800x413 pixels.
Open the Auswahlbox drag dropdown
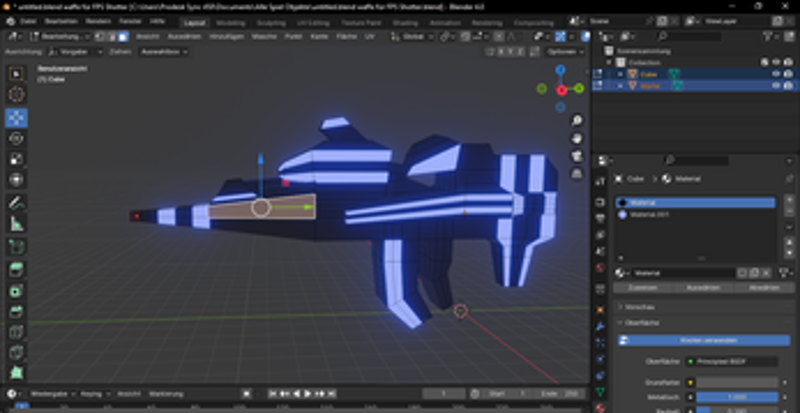tap(164, 52)
